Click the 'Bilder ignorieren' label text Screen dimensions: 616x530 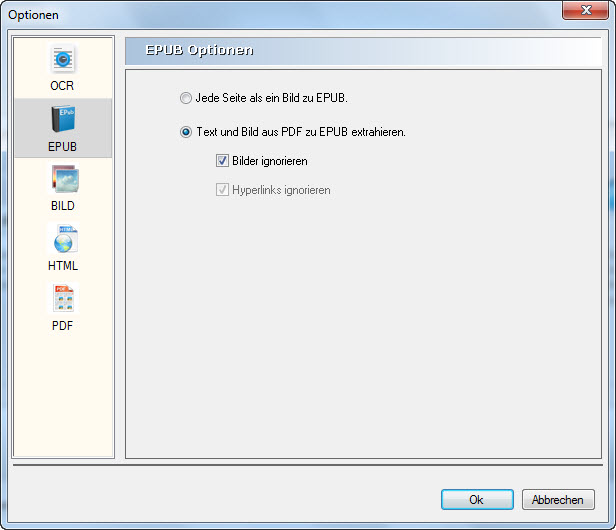pyautogui.click(x=270, y=161)
